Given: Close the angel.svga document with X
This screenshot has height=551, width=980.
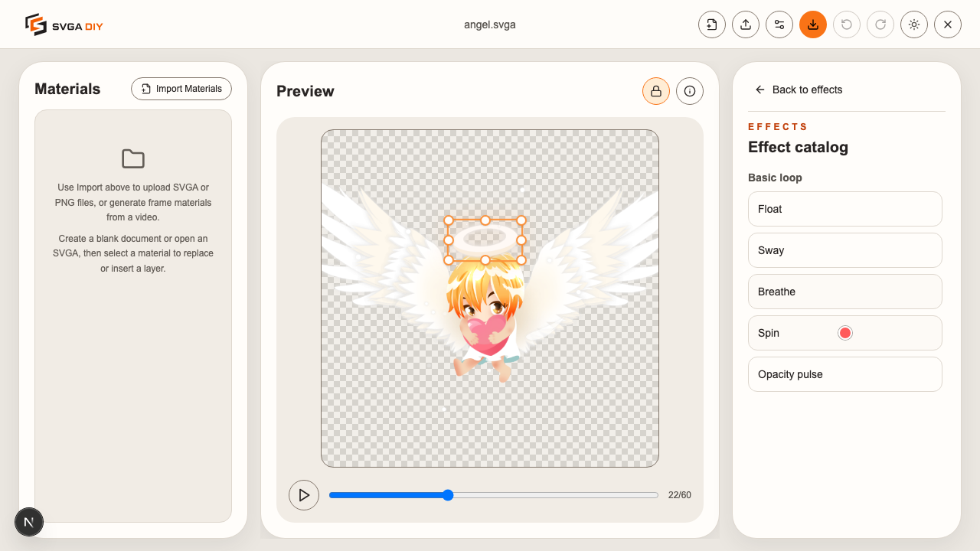Looking at the screenshot, I should (948, 24).
